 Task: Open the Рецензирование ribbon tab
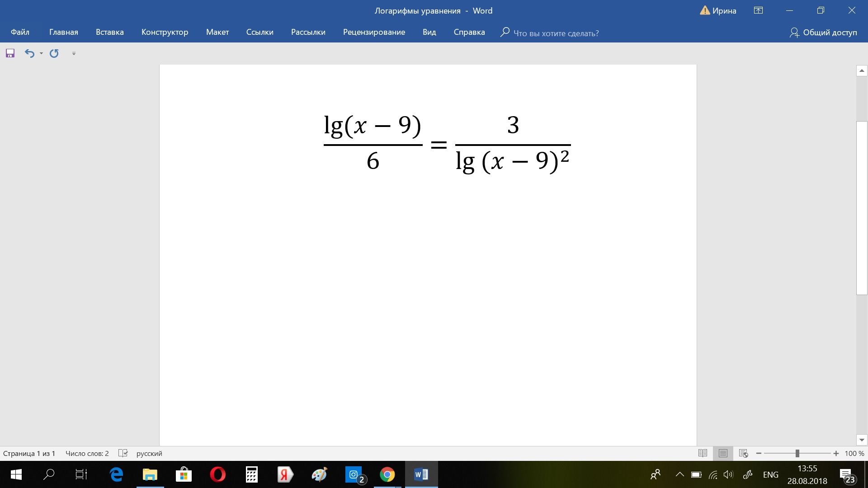coord(374,32)
